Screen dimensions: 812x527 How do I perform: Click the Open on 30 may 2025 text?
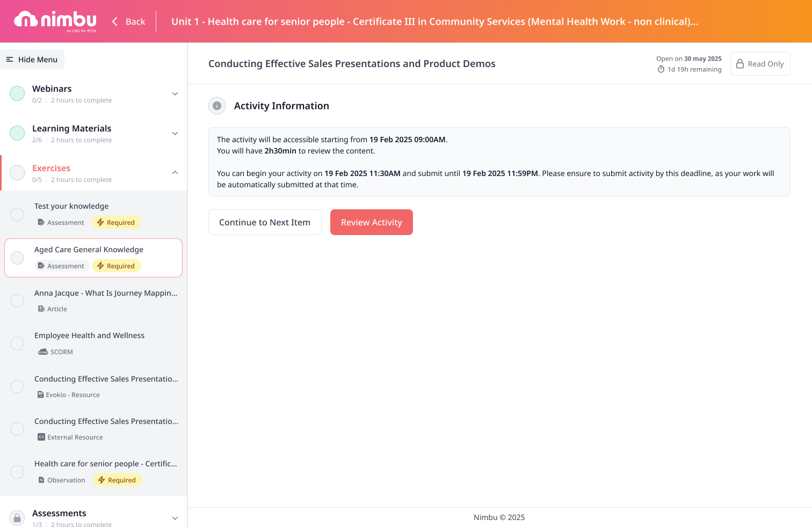click(689, 58)
